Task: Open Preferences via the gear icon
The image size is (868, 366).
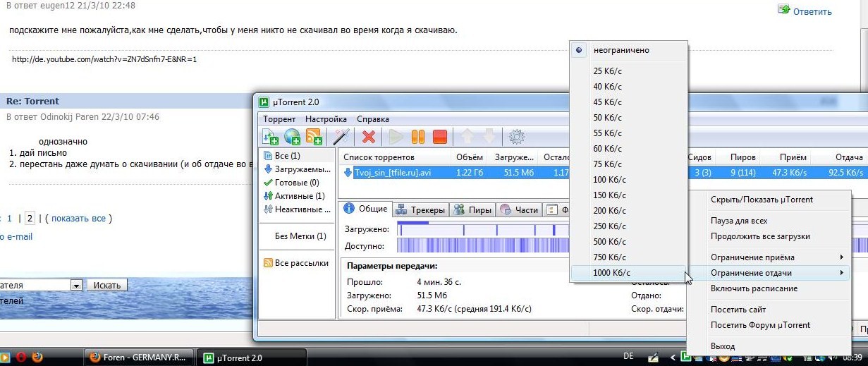Action: 517,137
